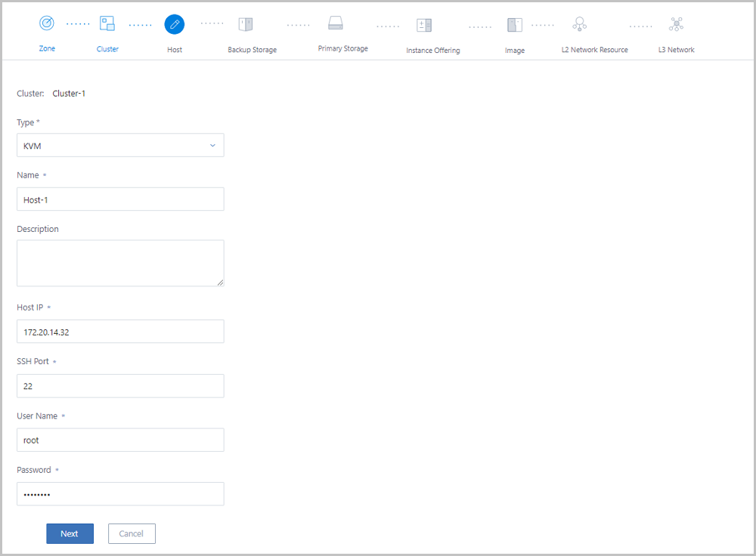Click the Cancel button
The height and width of the screenshot is (556, 756).
[x=132, y=534]
